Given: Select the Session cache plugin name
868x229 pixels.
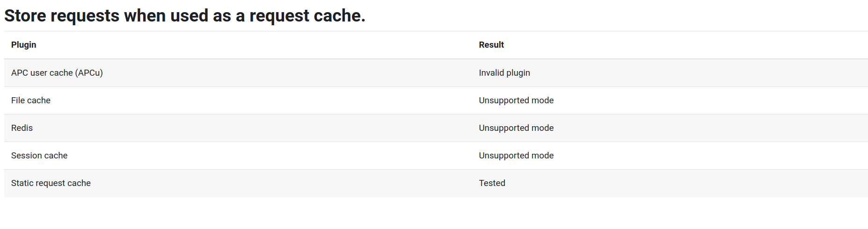Looking at the screenshot, I should (39, 156).
